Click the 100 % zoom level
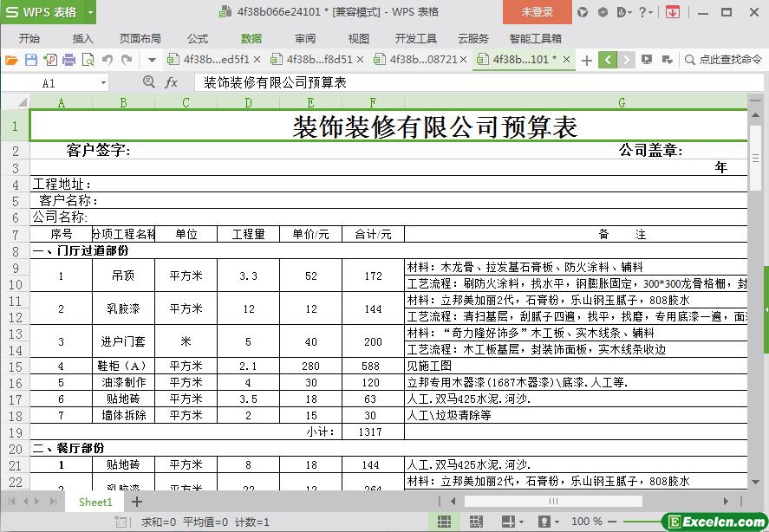 (587, 522)
